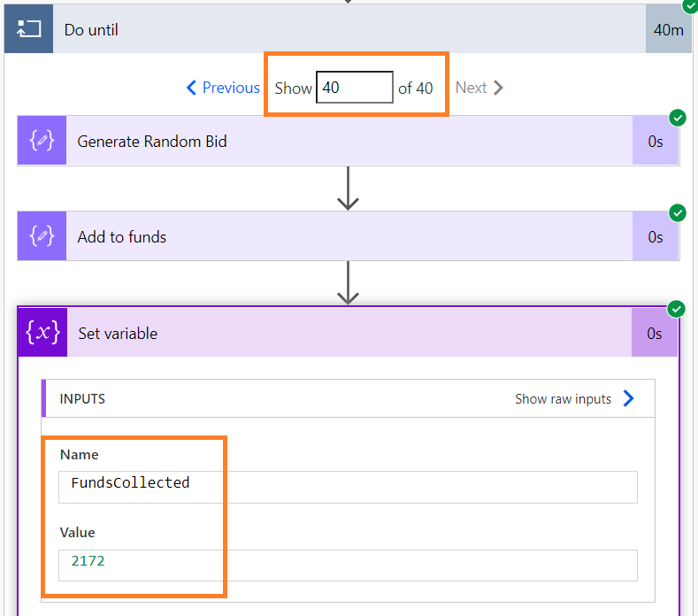Click the Do until loop icon

29,29
